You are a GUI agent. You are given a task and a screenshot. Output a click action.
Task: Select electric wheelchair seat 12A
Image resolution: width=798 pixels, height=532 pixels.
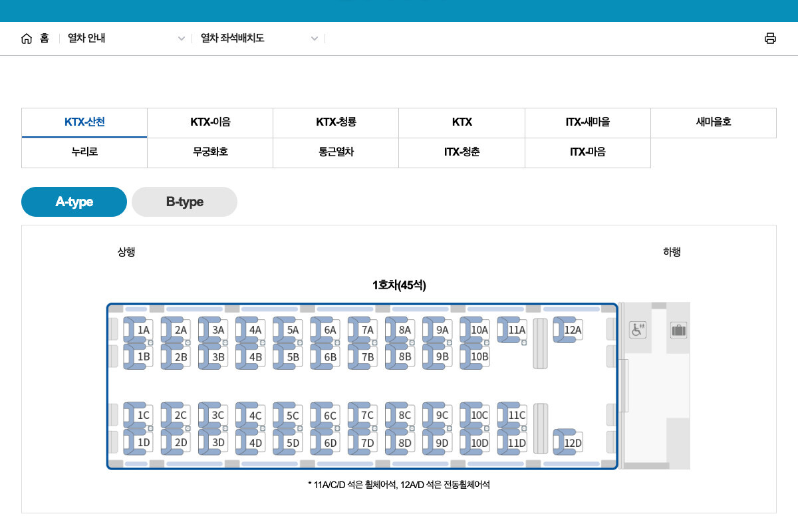tap(568, 329)
